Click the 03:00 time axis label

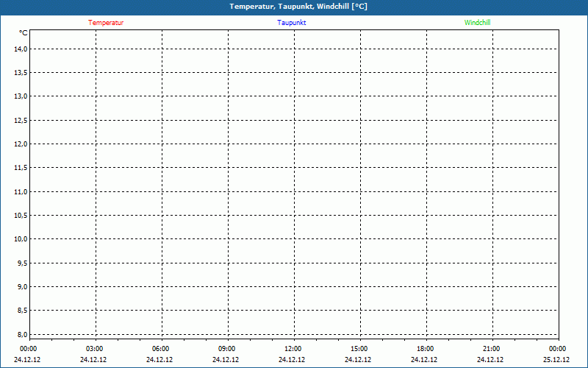(95, 349)
